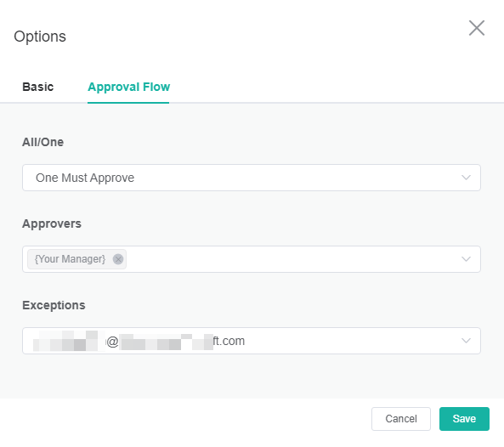
Task: Click the Exceptions field label
Action: click(x=54, y=305)
